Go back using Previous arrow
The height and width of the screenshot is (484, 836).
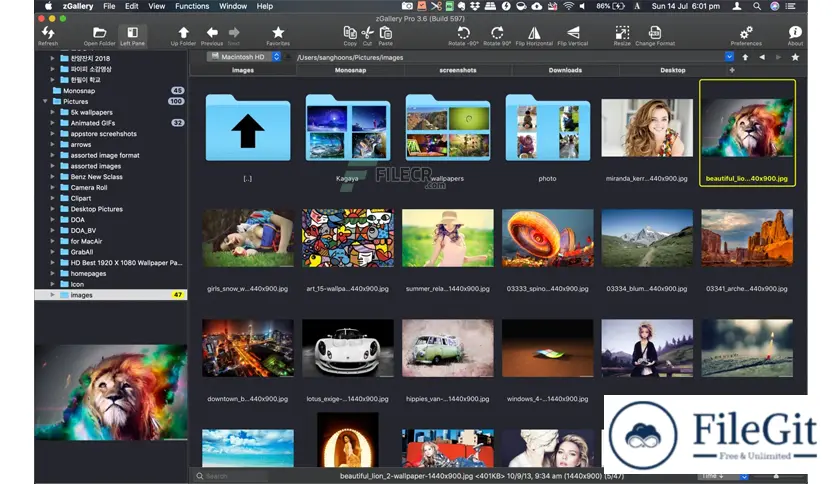tap(212, 36)
